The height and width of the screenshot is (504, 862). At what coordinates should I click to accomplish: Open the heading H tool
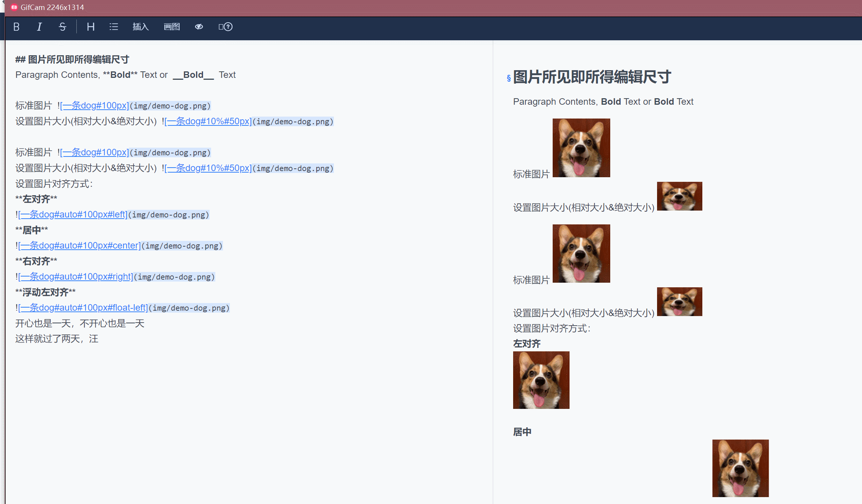click(91, 27)
